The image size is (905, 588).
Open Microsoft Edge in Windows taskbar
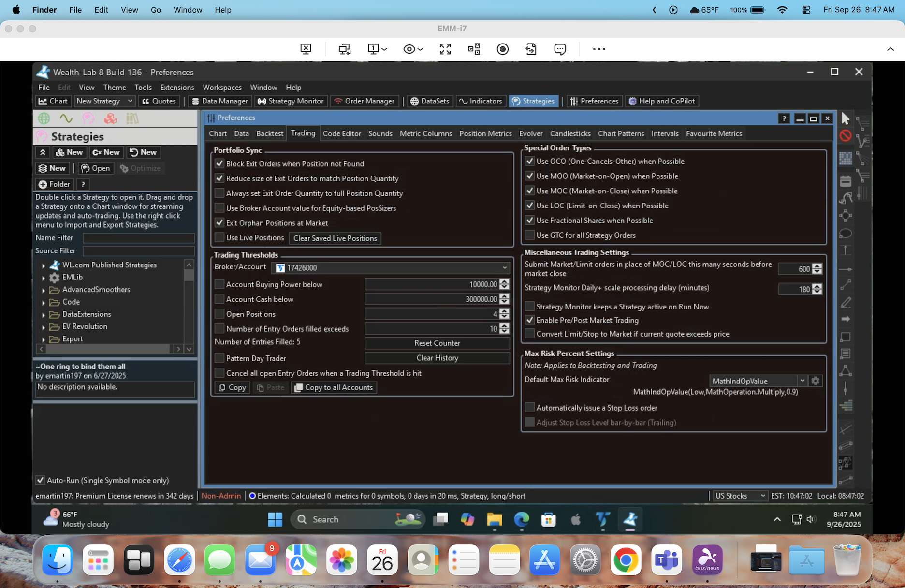(521, 519)
